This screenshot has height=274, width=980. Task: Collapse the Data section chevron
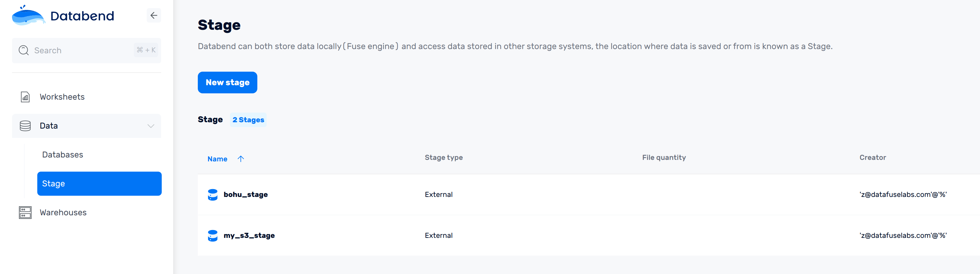tap(151, 126)
